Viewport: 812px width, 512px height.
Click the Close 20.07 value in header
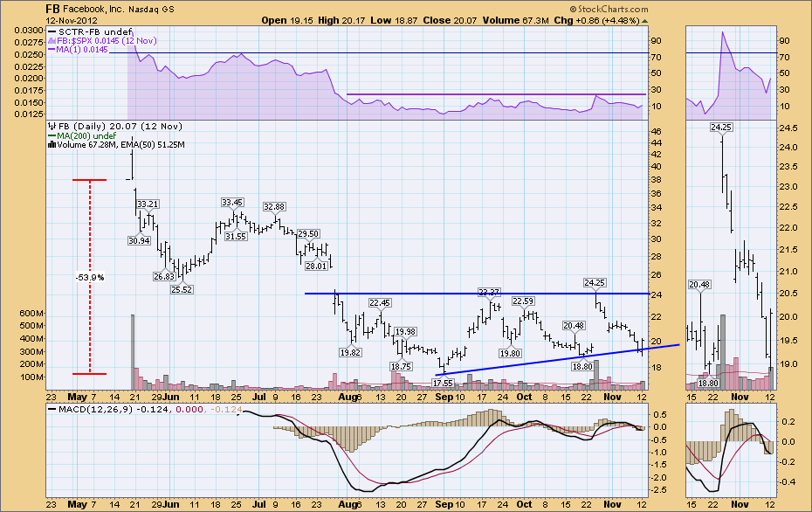450,20
